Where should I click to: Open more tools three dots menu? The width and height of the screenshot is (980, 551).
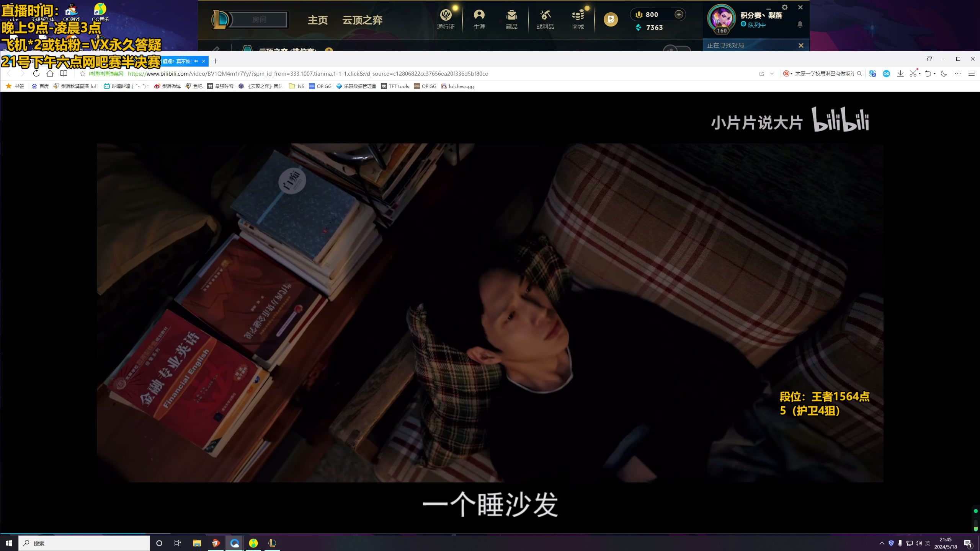pos(958,73)
